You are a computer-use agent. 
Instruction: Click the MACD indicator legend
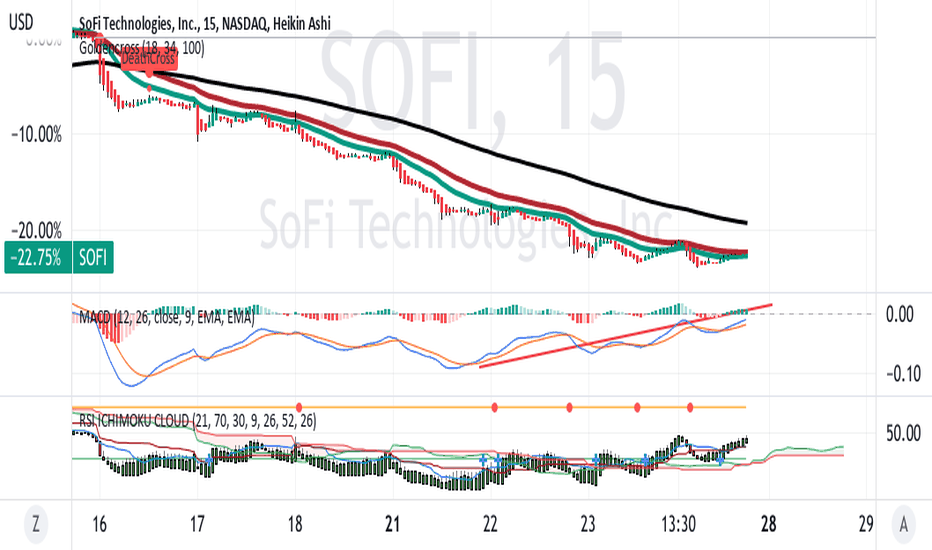[x=166, y=317]
